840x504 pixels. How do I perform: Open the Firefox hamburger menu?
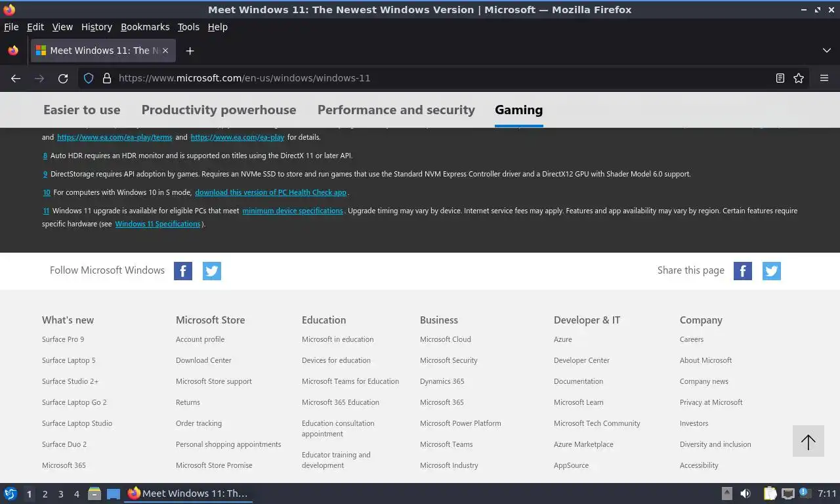(x=824, y=78)
